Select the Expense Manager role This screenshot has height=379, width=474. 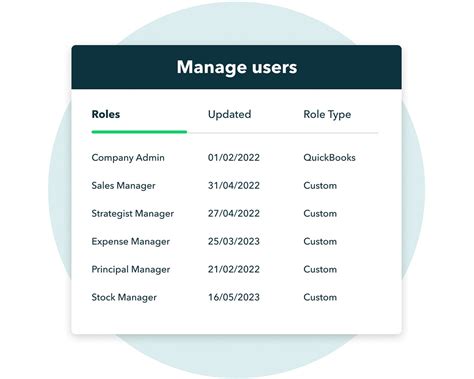click(x=131, y=242)
